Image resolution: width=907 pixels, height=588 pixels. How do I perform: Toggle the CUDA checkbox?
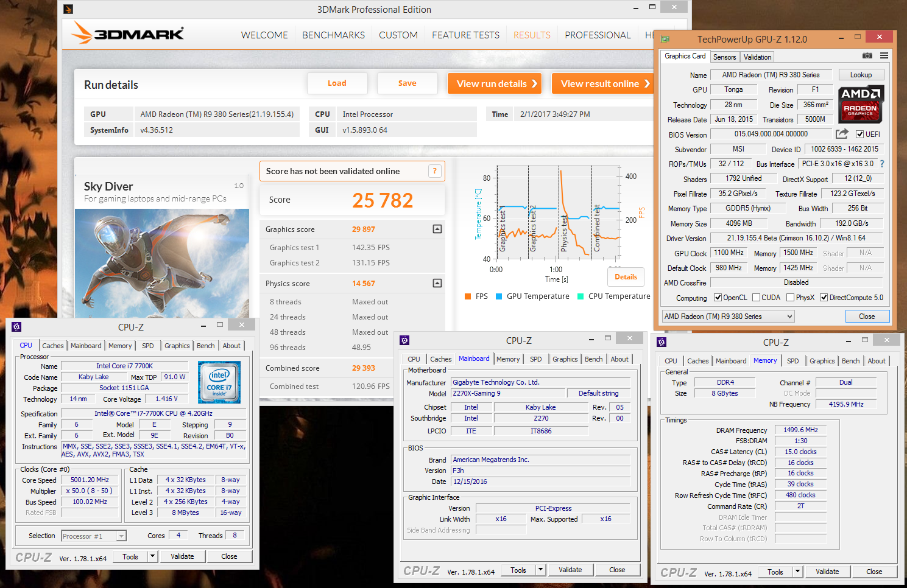tap(756, 298)
